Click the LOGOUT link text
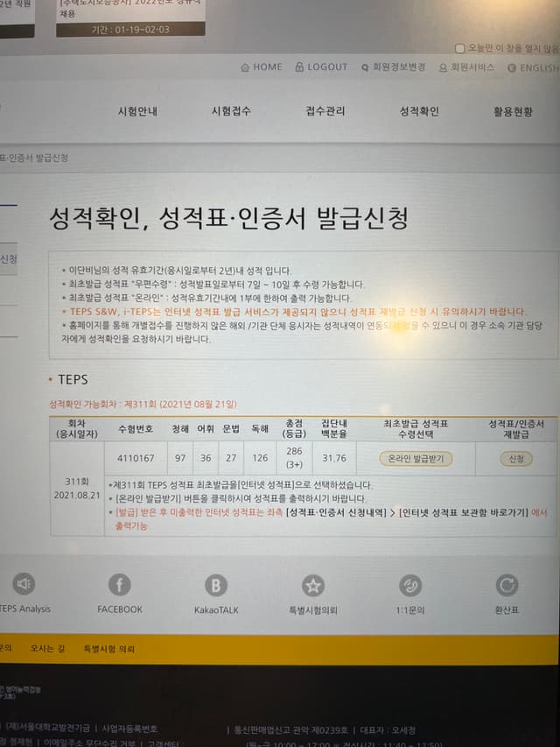 pos(327,67)
